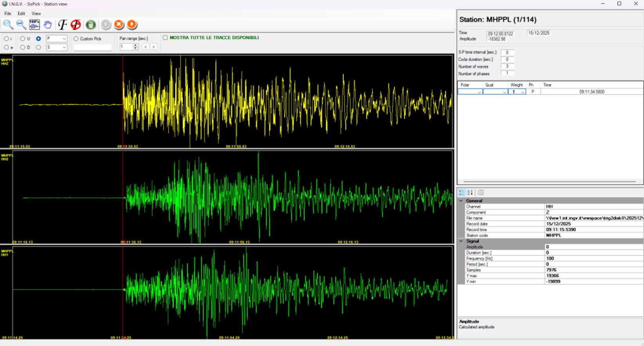Image resolution: width=644 pixels, height=346 pixels.
Task: Enable MOSTRA TUTTE LE TRACCE DISPONIBILI checkbox
Action: pyautogui.click(x=165, y=38)
